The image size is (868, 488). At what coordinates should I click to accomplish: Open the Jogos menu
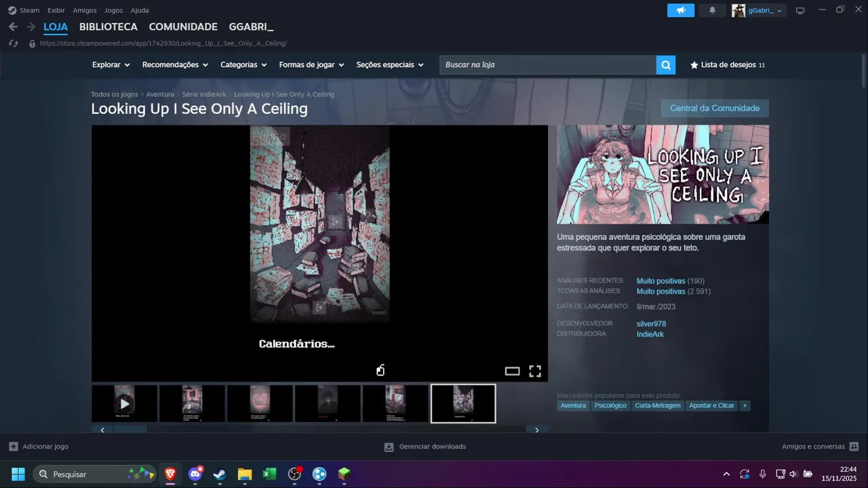coord(113,10)
